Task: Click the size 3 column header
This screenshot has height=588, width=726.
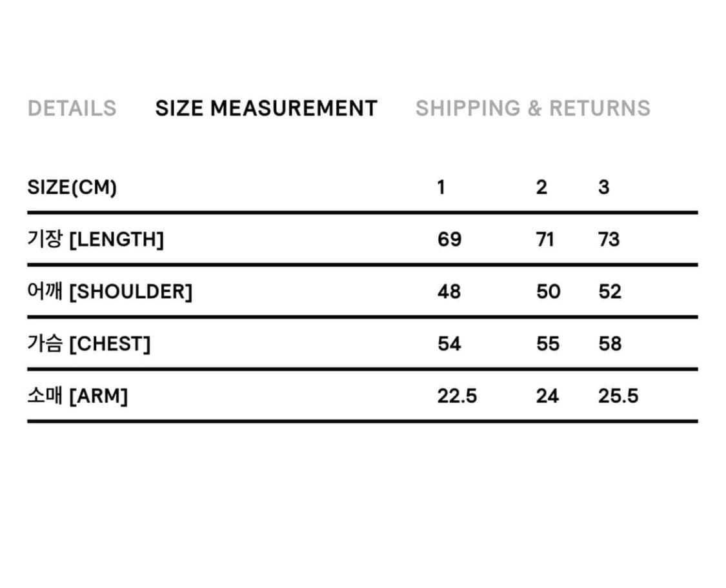Action: pyautogui.click(x=603, y=187)
